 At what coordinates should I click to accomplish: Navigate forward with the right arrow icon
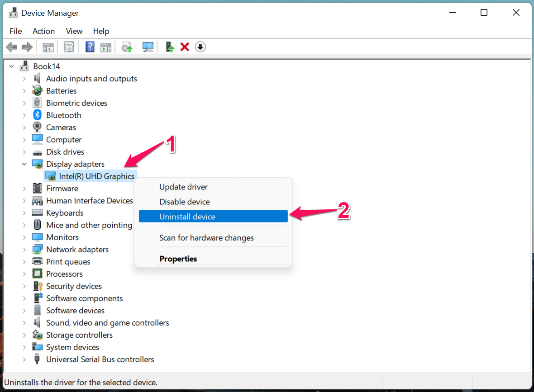click(27, 47)
